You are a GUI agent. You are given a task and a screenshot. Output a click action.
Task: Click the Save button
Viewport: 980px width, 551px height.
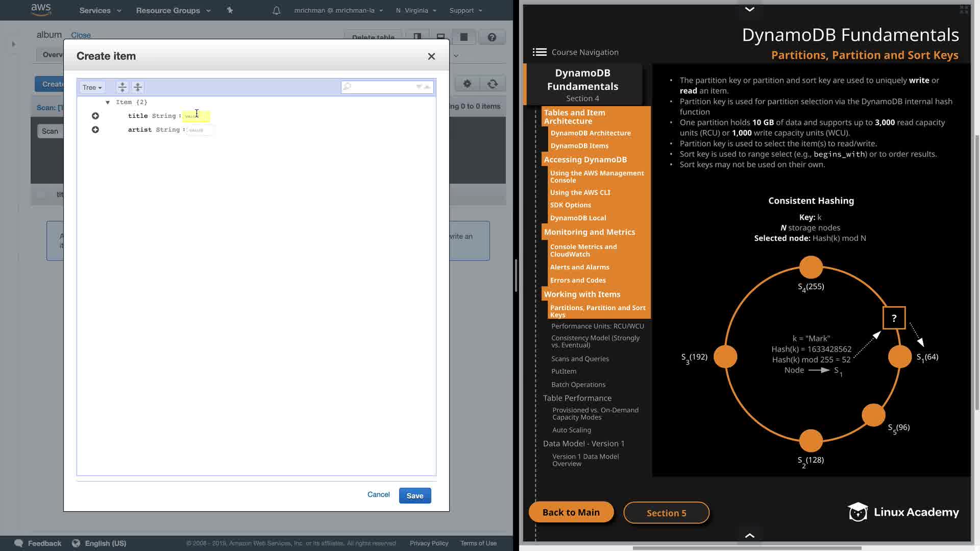(414, 496)
